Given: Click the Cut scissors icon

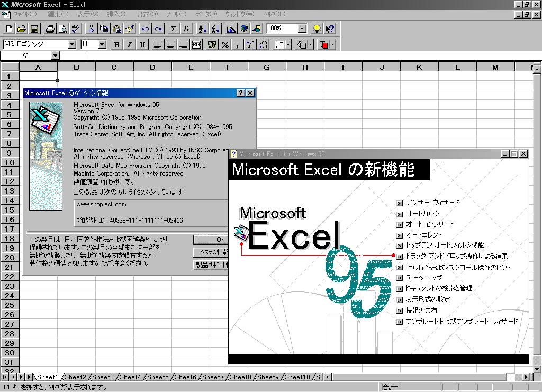Looking at the screenshot, I should click(91, 29).
